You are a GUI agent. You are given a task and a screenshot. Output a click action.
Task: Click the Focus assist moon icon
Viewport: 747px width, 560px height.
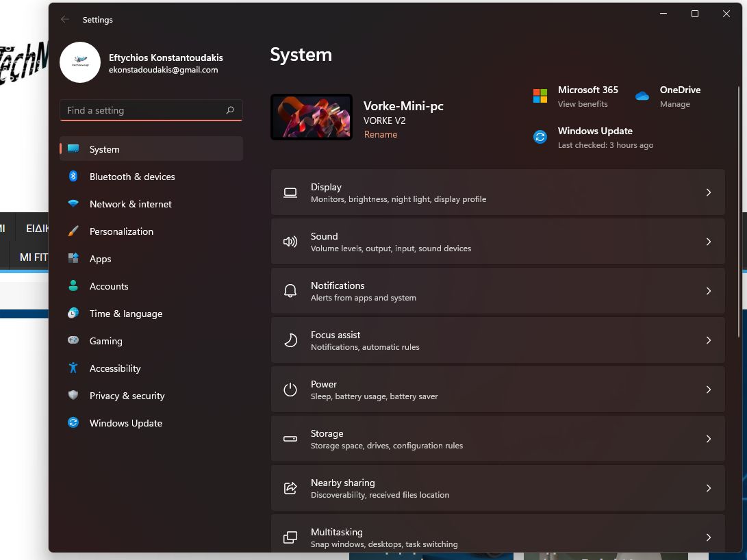pyautogui.click(x=290, y=340)
